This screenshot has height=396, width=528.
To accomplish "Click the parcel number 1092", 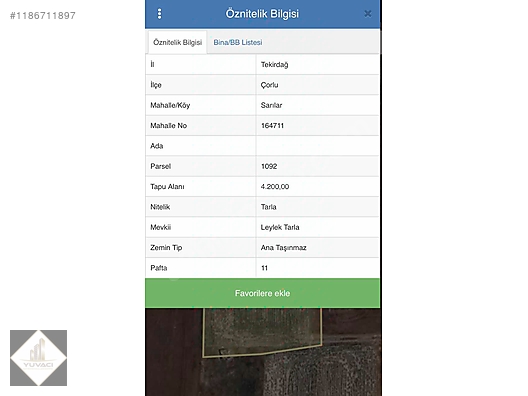I will point(269,166).
